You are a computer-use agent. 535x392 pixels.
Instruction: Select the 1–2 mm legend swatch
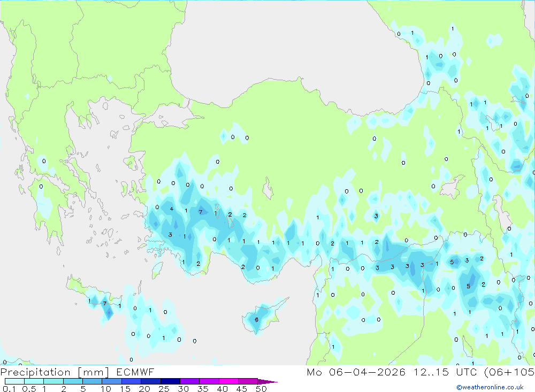(53, 381)
